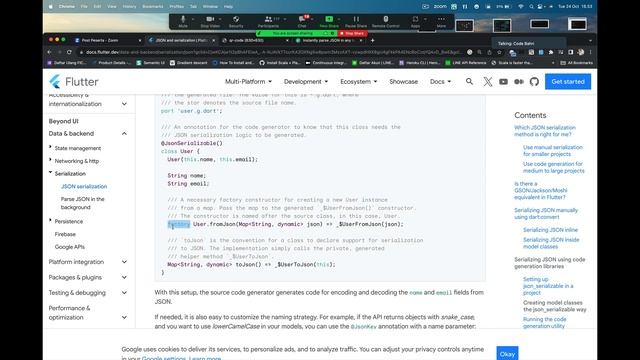Click the Get started button
The height and width of the screenshot is (360, 640).
(568, 82)
